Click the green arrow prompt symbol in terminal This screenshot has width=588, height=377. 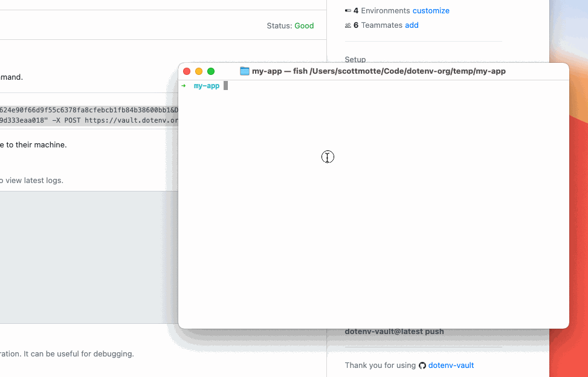[183, 86]
